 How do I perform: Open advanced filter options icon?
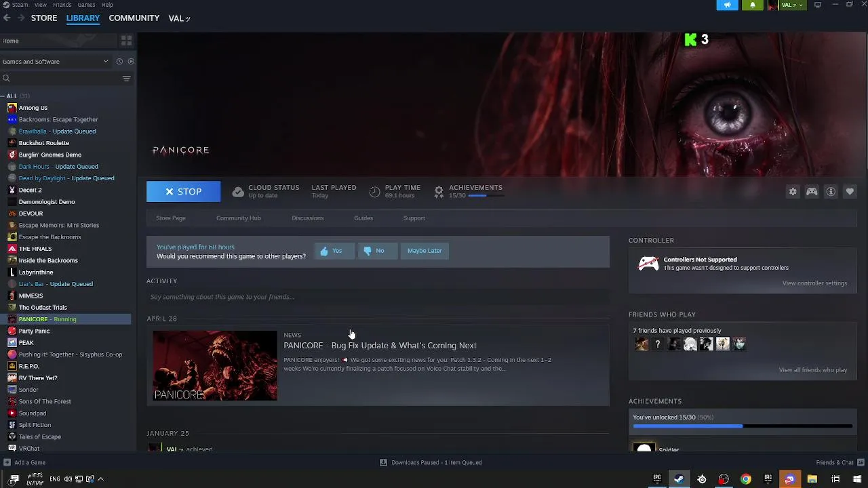click(126, 79)
